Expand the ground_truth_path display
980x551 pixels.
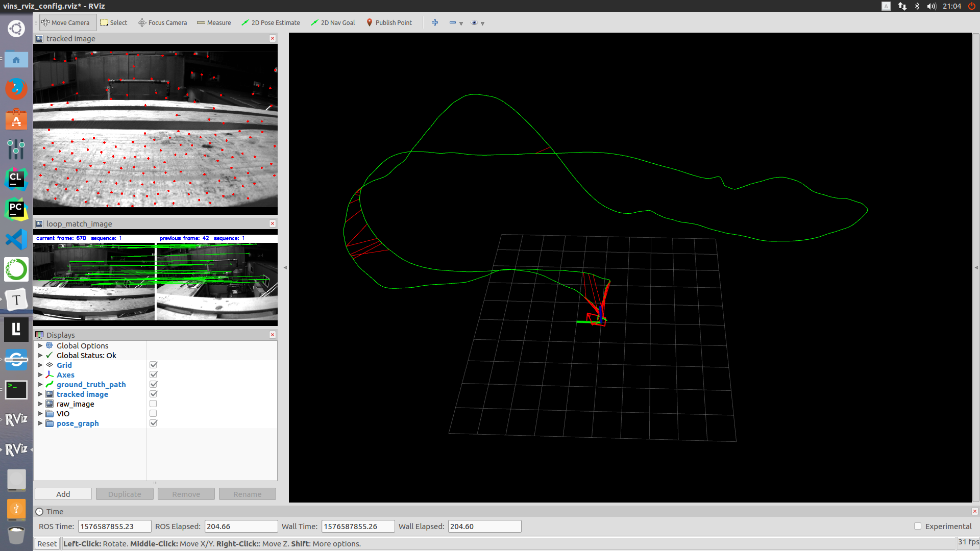[40, 384]
